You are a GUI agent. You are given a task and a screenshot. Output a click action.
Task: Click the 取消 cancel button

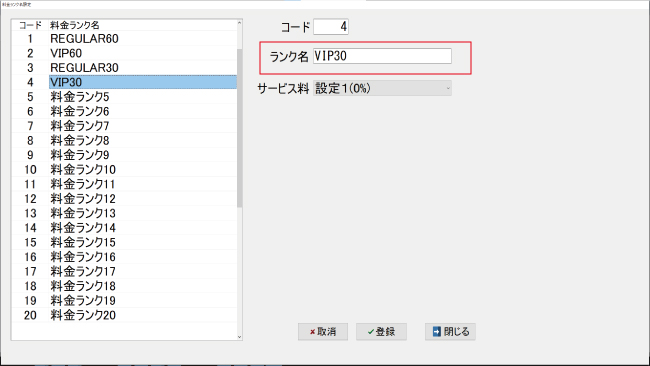tap(323, 332)
